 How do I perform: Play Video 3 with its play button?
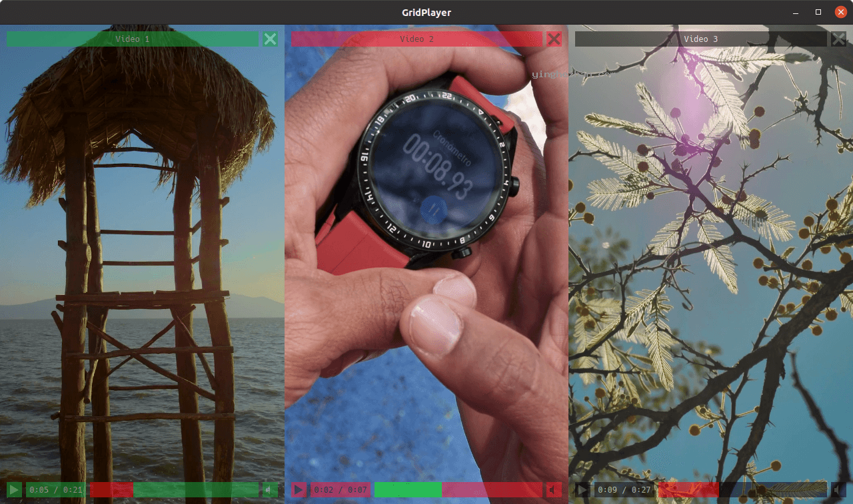tap(582, 490)
